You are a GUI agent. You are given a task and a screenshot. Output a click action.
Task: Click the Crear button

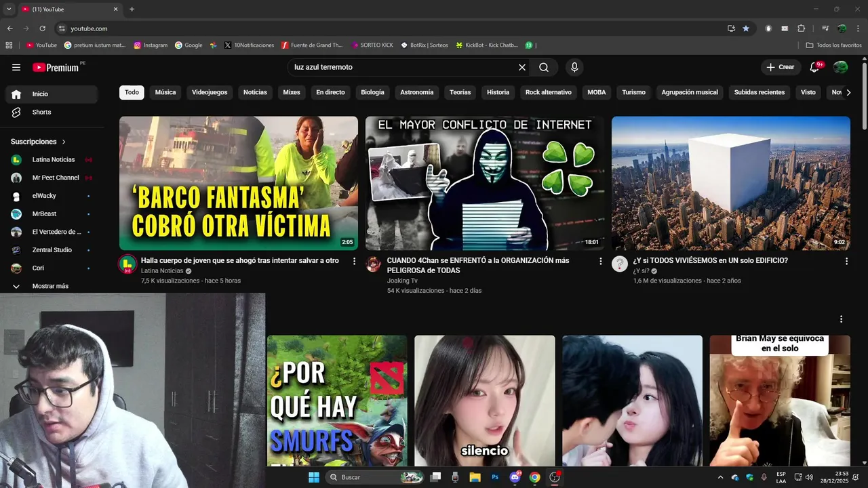coord(781,67)
